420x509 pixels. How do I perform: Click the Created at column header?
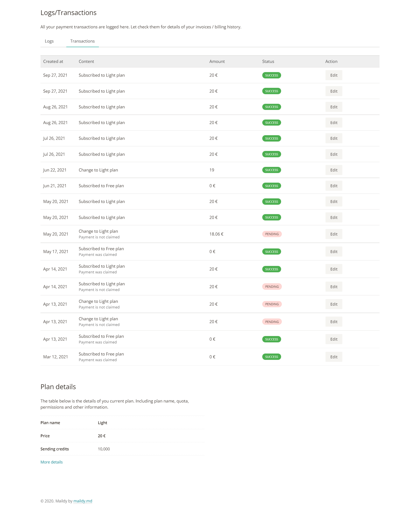pyautogui.click(x=53, y=61)
